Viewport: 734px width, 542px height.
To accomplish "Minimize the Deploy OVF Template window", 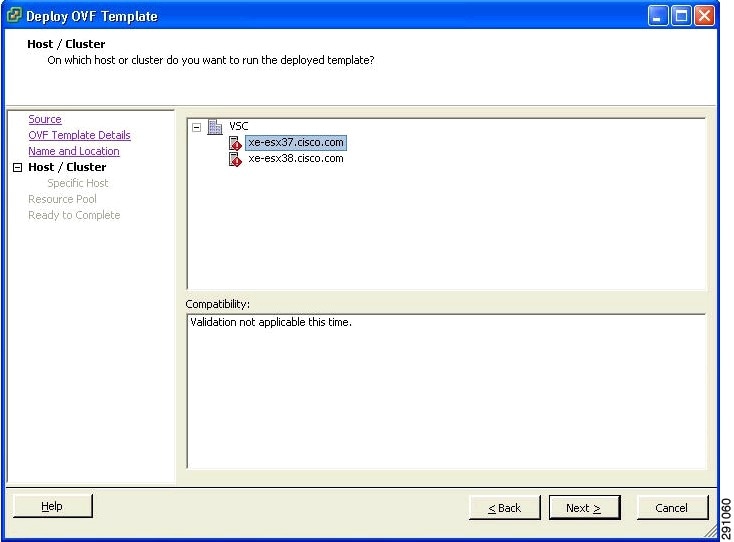I will click(657, 16).
